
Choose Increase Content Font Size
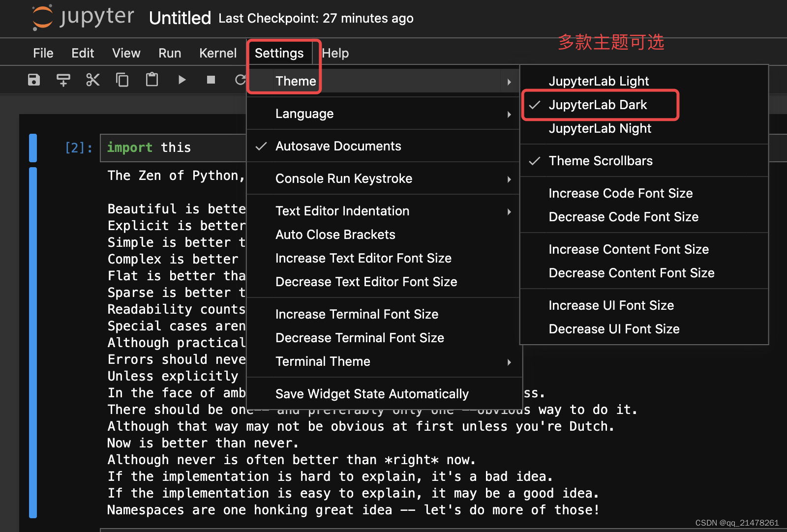pyautogui.click(x=644, y=249)
